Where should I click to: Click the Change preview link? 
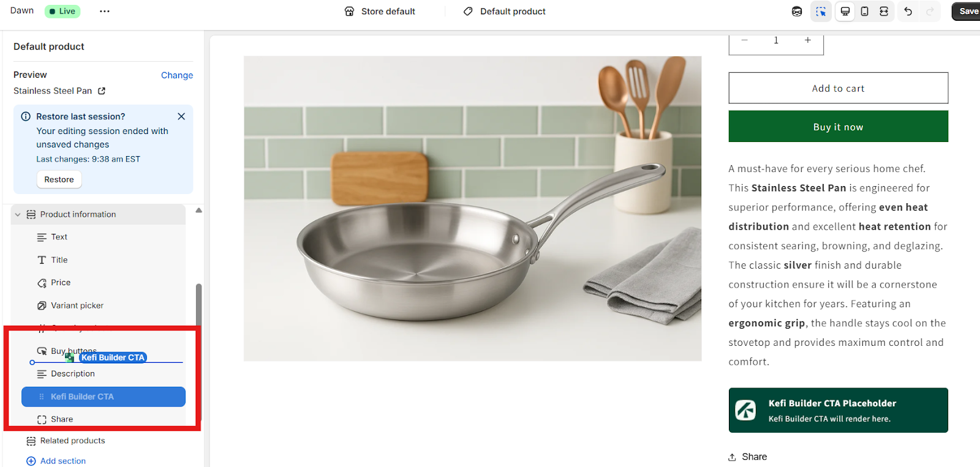(177, 75)
